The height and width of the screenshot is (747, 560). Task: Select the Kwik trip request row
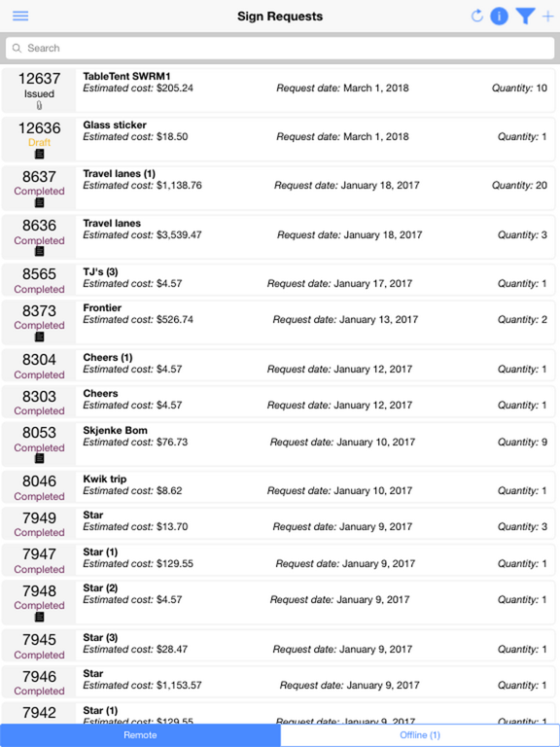tap(279, 487)
